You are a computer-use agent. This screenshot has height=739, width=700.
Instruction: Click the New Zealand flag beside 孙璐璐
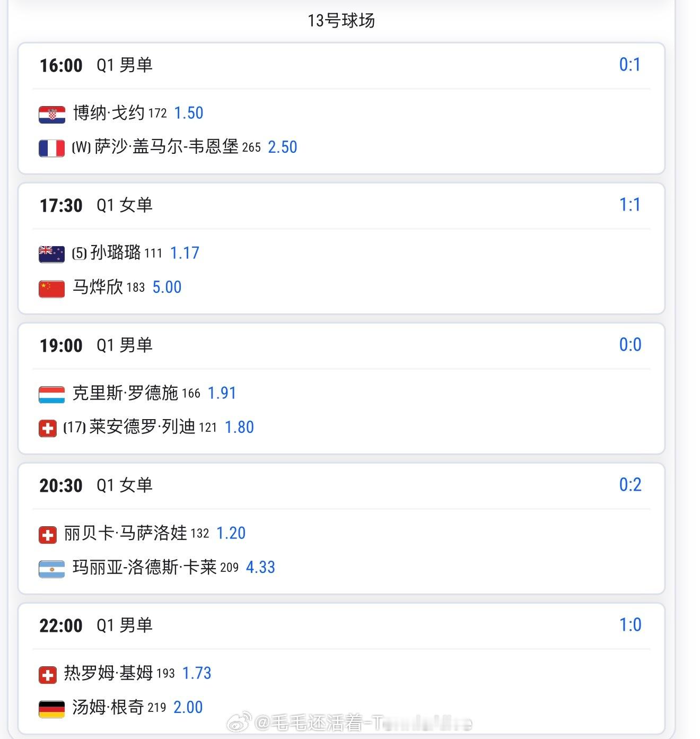click(x=52, y=254)
